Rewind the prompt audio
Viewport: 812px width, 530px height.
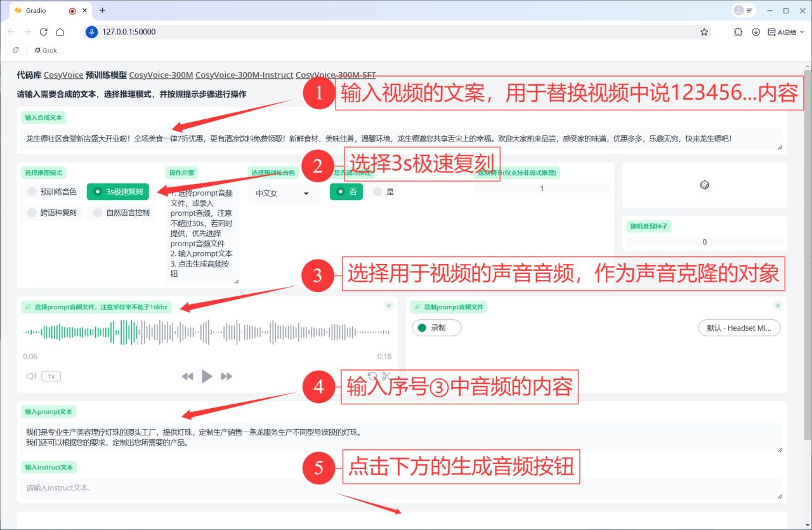(187, 376)
